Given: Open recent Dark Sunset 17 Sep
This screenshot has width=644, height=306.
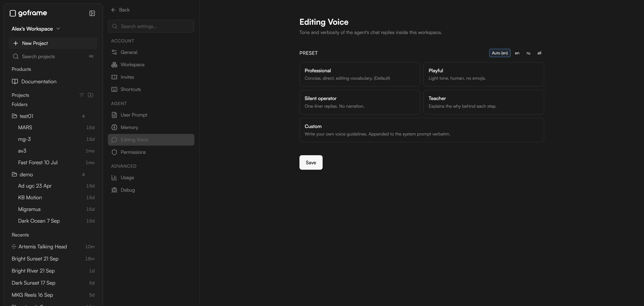Looking at the screenshot, I should (53, 283).
